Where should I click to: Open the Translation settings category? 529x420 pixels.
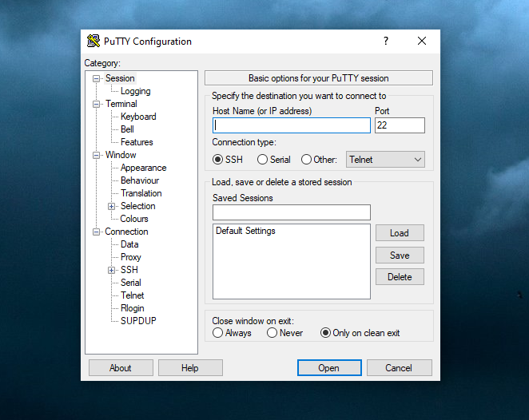point(141,193)
